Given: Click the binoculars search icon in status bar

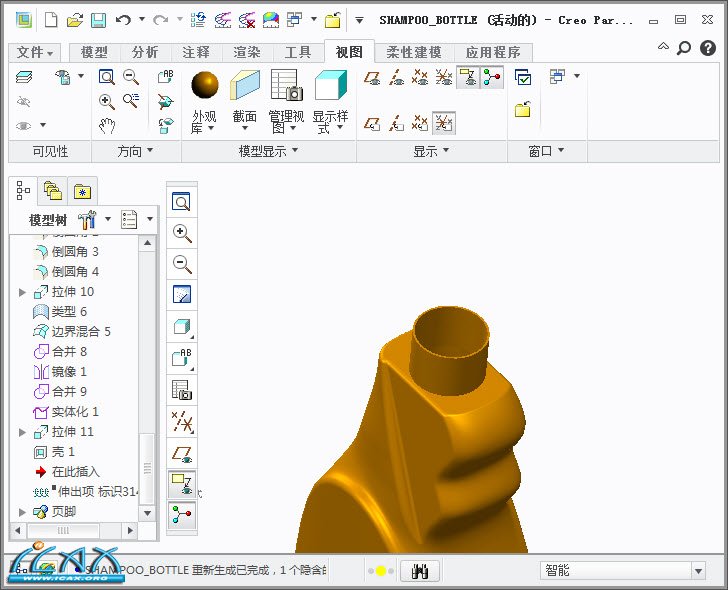Looking at the screenshot, I should coord(421,571).
